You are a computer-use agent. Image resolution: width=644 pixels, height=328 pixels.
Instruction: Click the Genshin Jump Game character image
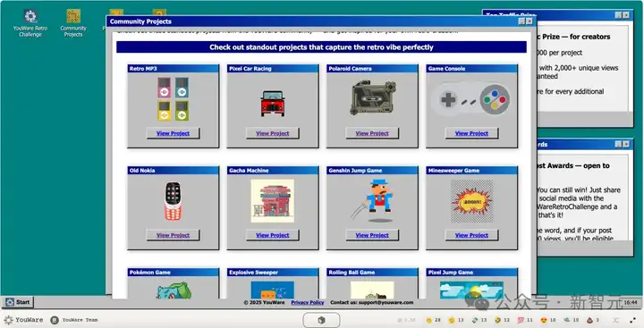pyautogui.click(x=375, y=201)
